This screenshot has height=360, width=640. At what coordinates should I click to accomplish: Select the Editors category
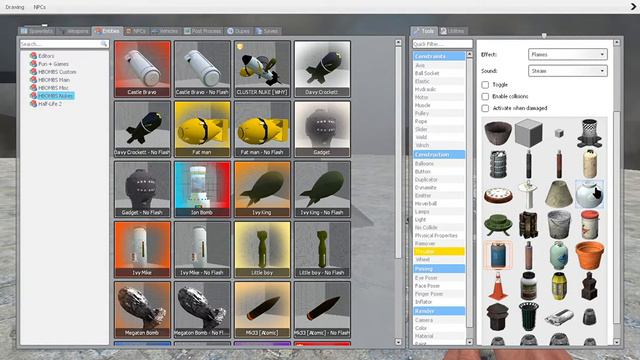pos(46,56)
